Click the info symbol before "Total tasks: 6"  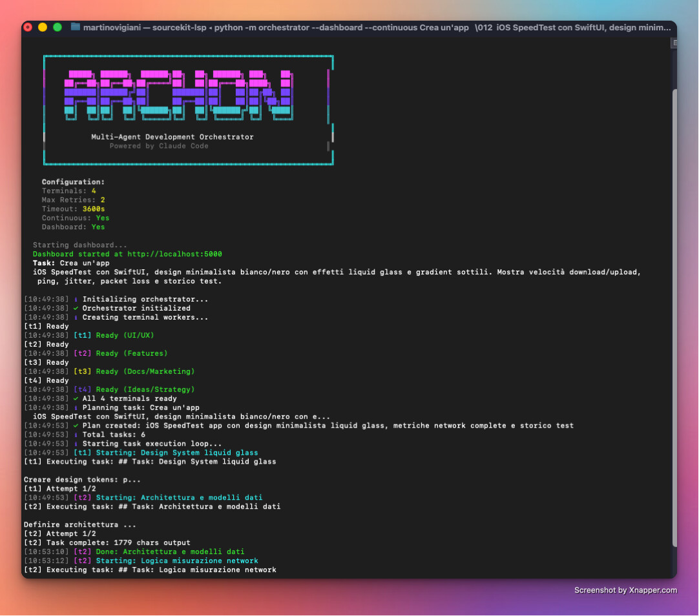click(76, 435)
